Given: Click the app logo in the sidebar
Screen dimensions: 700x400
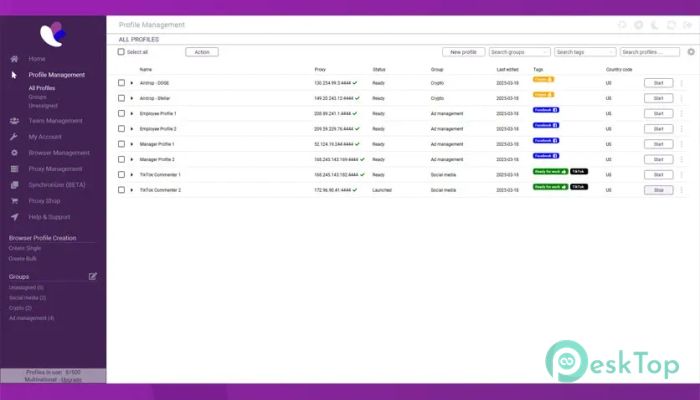Looking at the screenshot, I should pos(53,34).
